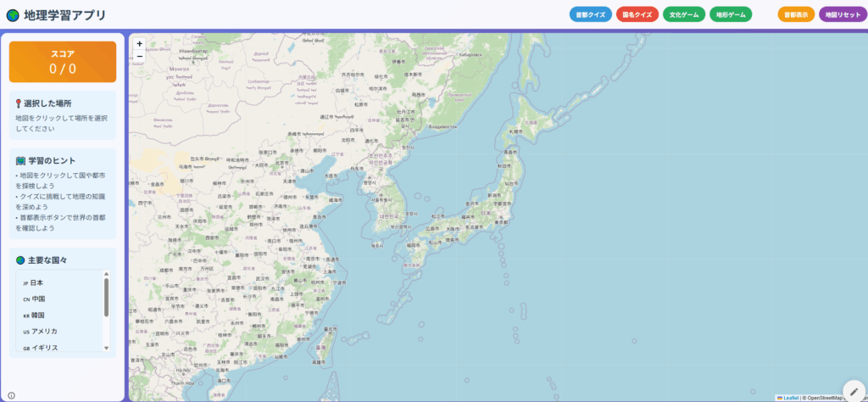Click the info circle icon in sidebar
Screen dimensions: 868x402
pyautogui.click(x=11, y=395)
